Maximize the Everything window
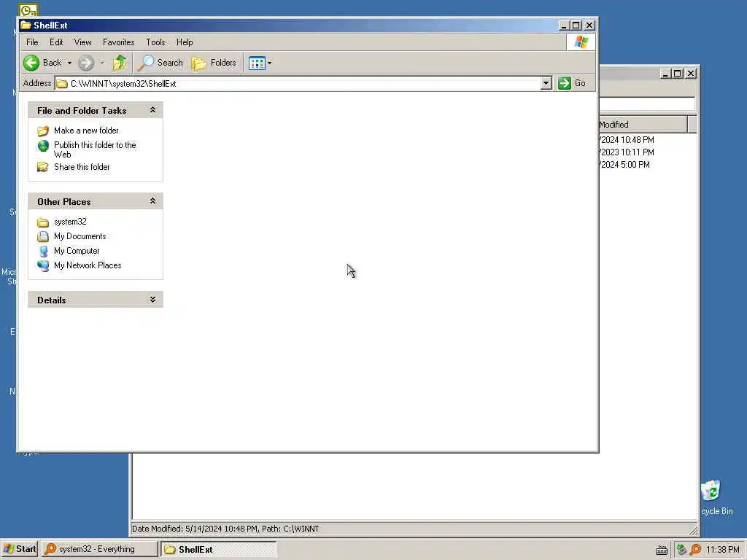 tap(678, 74)
